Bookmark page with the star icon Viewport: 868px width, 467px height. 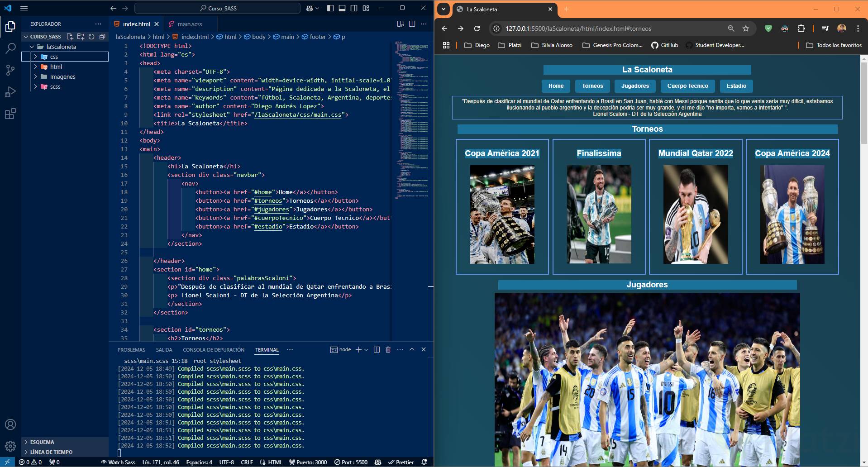pyautogui.click(x=746, y=29)
